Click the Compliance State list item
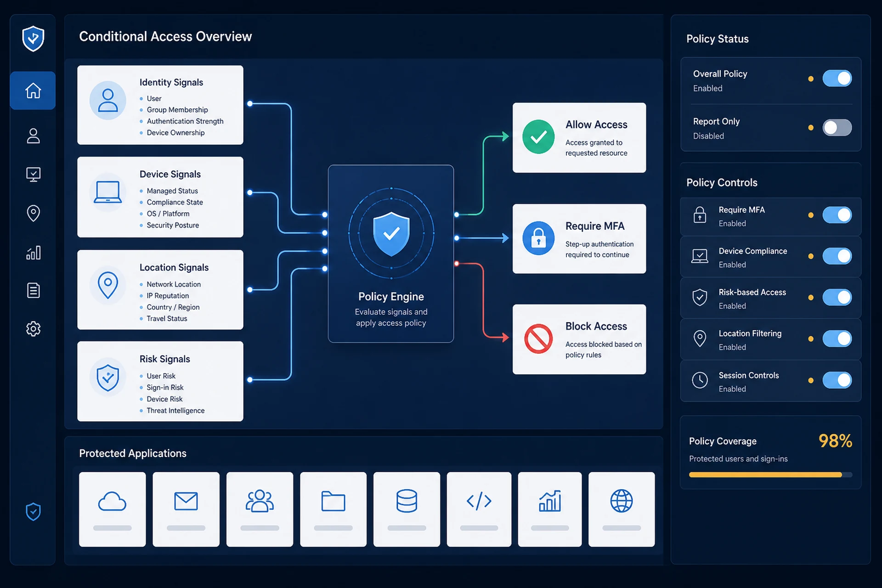The width and height of the screenshot is (882, 588). click(x=175, y=202)
